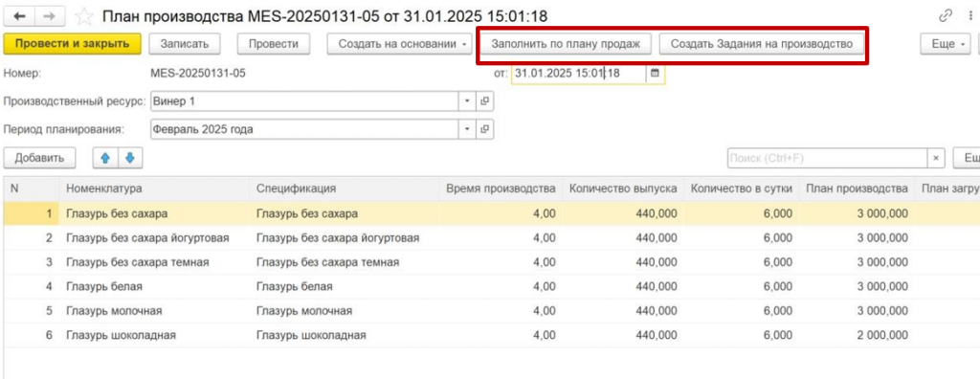Click 6,000 per day value for Глазурь молочная
Image resolution: width=980 pixels, height=379 pixels.
tap(778, 311)
